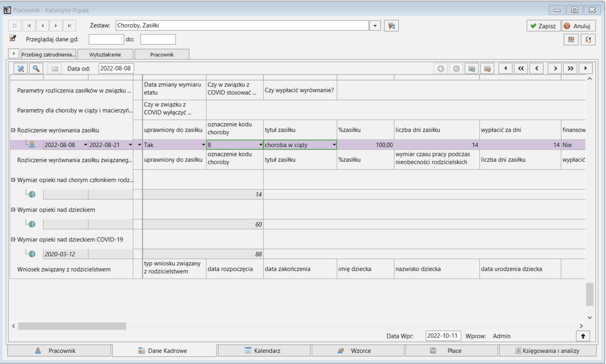The height and width of the screenshot is (364, 606).
Task: Collapse Rozliczenie wyrównania zasiłku group
Action: tap(13, 130)
